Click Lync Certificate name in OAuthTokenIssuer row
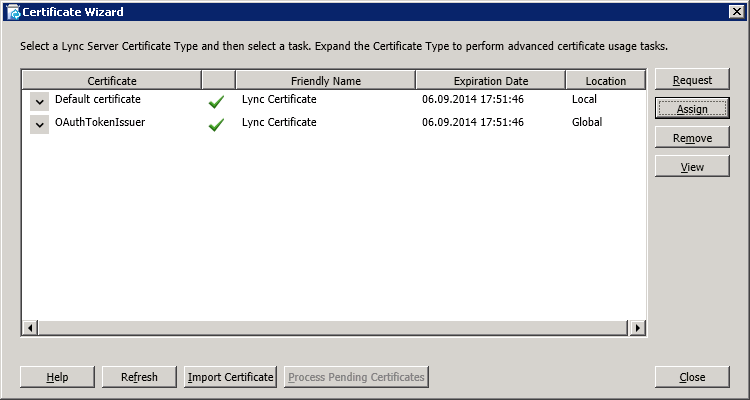The image size is (750, 400). tap(279, 122)
